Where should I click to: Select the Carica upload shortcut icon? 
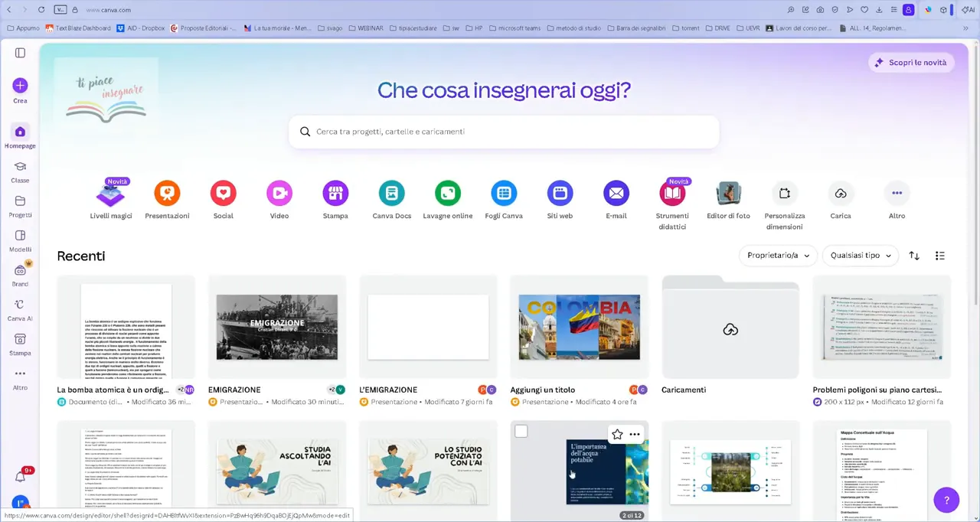tap(841, 194)
